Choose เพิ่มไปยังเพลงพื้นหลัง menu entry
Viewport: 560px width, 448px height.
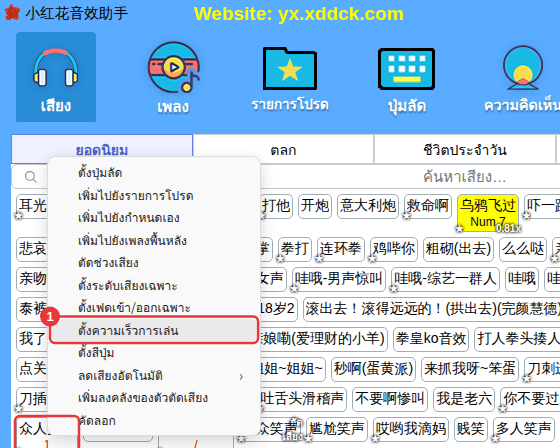(x=154, y=240)
